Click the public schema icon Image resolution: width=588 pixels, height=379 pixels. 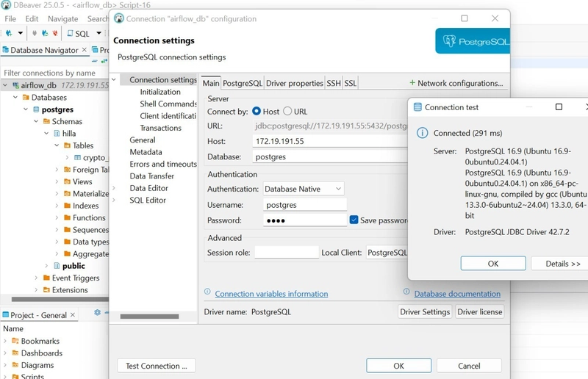pyautogui.click(x=57, y=266)
